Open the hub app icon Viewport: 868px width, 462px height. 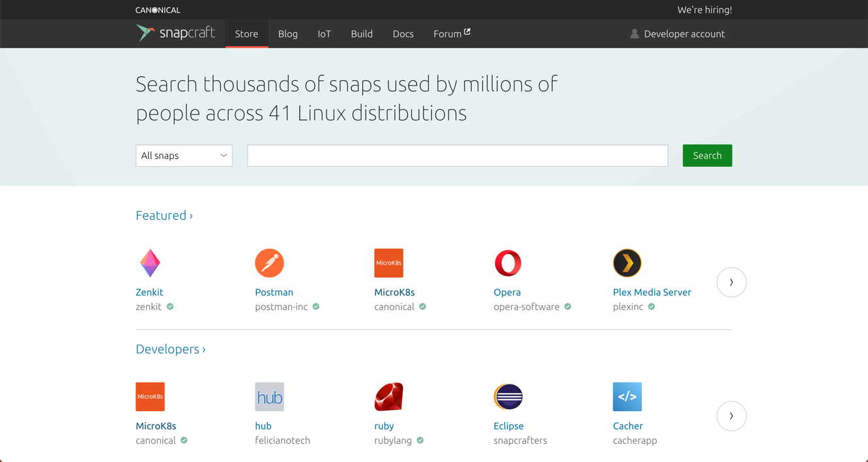[269, 397]
